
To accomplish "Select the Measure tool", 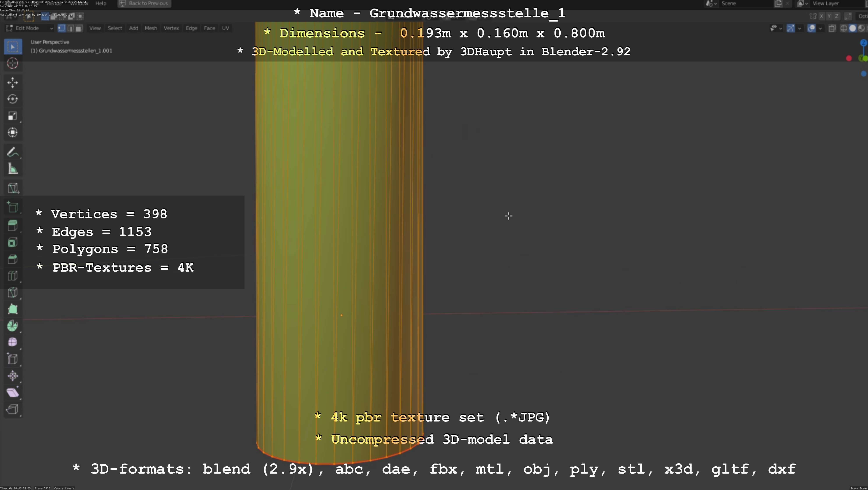I will point(12,169).
